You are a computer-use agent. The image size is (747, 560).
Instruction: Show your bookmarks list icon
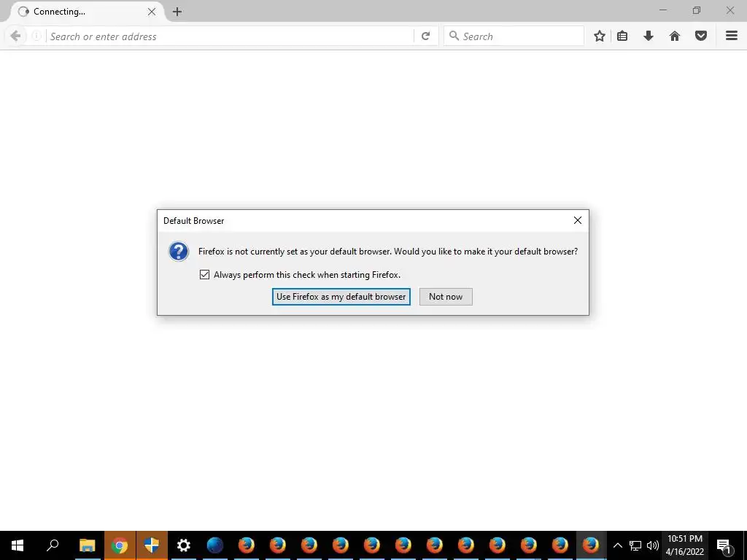coord(622,36)
